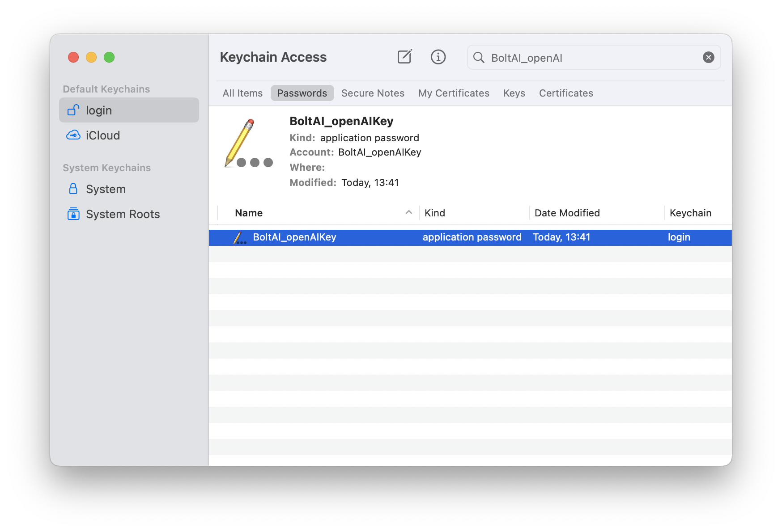Click the search magnifier icon
Viewport: 782px width, 532px height.
tap(479, 57)
